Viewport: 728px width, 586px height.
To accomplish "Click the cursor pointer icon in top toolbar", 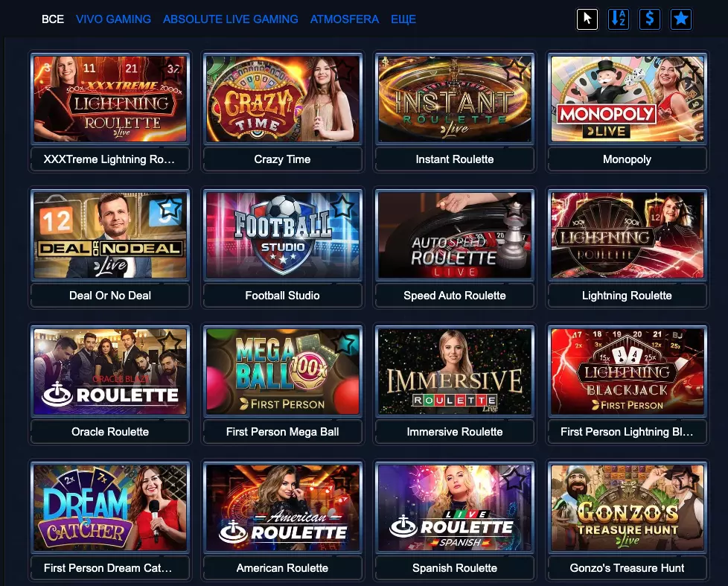I will [x=587, y=19].
